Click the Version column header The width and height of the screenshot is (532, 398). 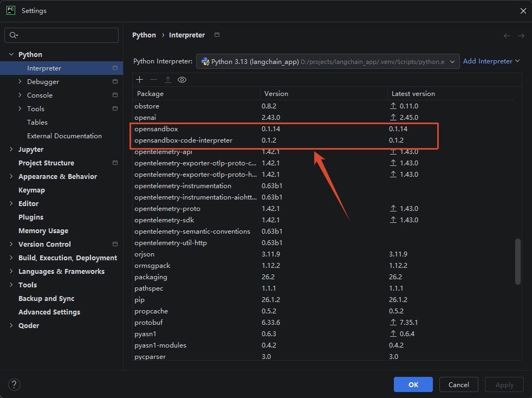tap(323, 93)
